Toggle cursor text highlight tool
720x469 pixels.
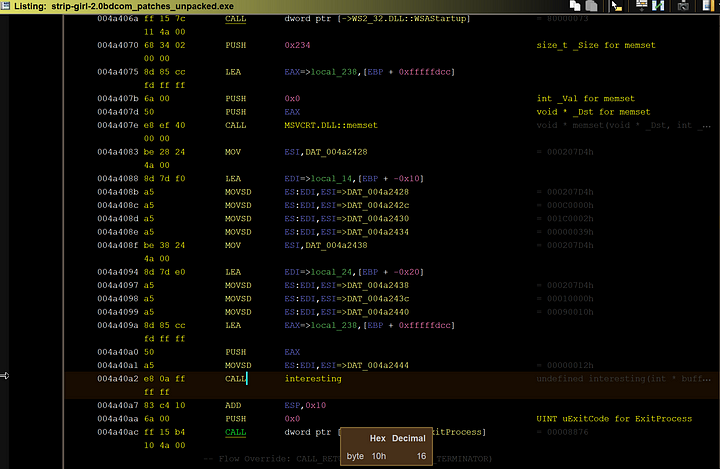[x=616, y=6]
